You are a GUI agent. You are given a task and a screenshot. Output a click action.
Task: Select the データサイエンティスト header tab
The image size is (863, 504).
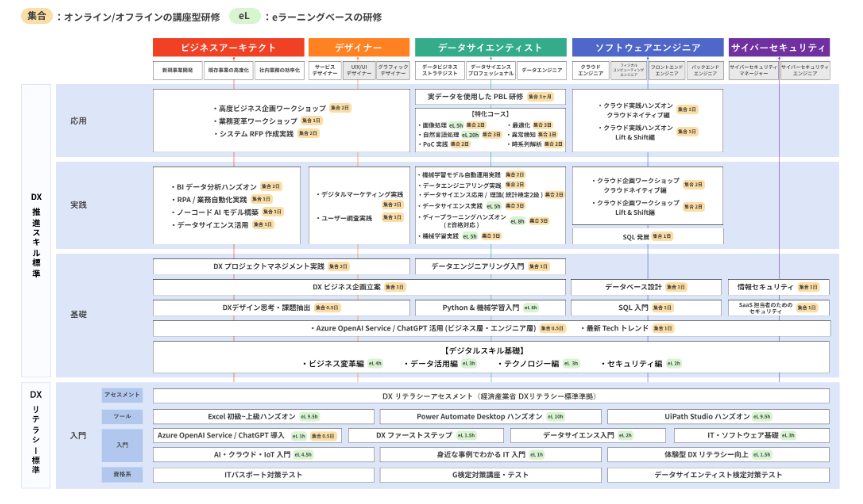(490, 47)
